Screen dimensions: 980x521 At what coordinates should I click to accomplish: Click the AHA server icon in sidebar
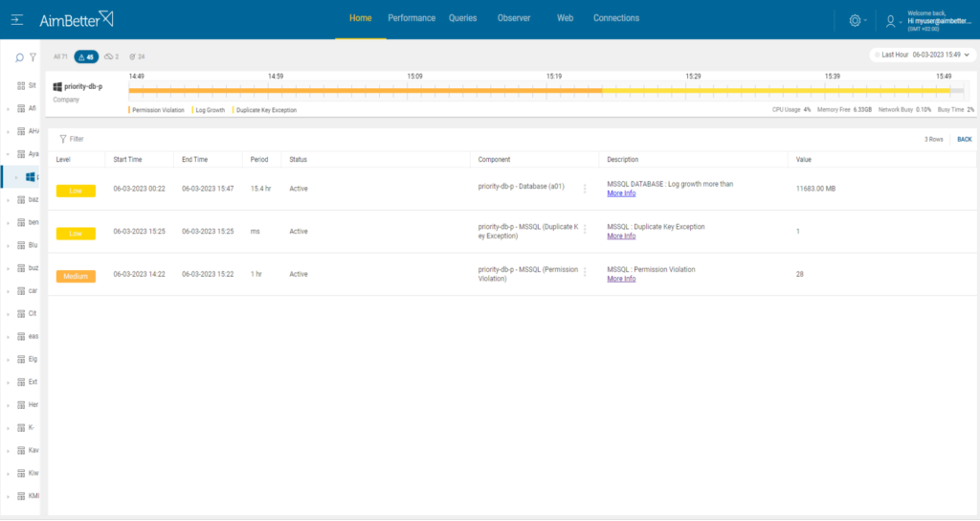[21, 131]
